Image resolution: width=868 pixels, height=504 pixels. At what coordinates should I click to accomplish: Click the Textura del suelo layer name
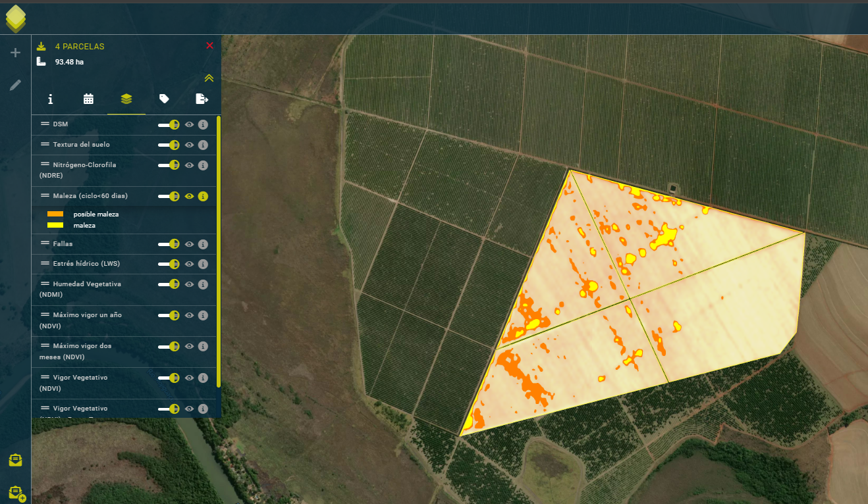81,145
